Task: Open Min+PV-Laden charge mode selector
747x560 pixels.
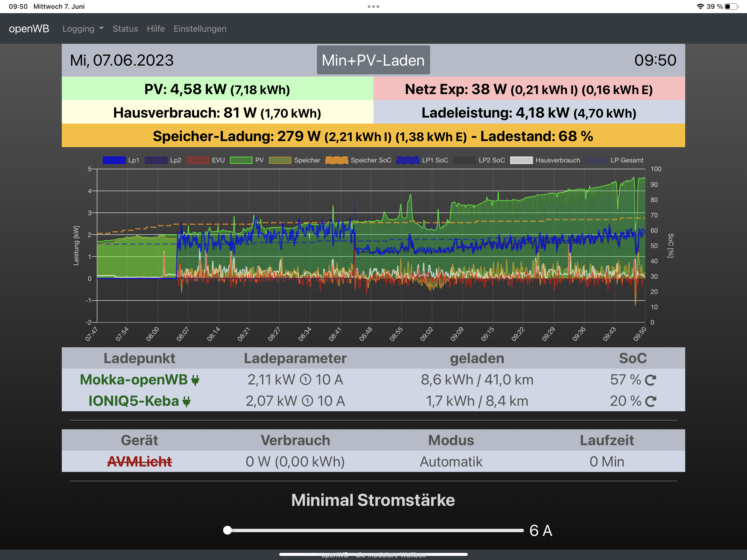Action: pos(373,60)
